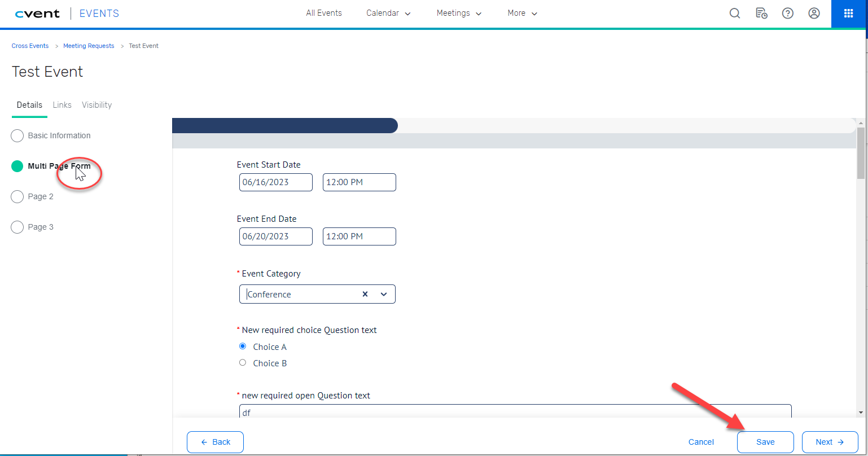Expand the Meetings menu
Viewport: 868px width, 456px height.
pyautogui.click(x=459, y=13)
